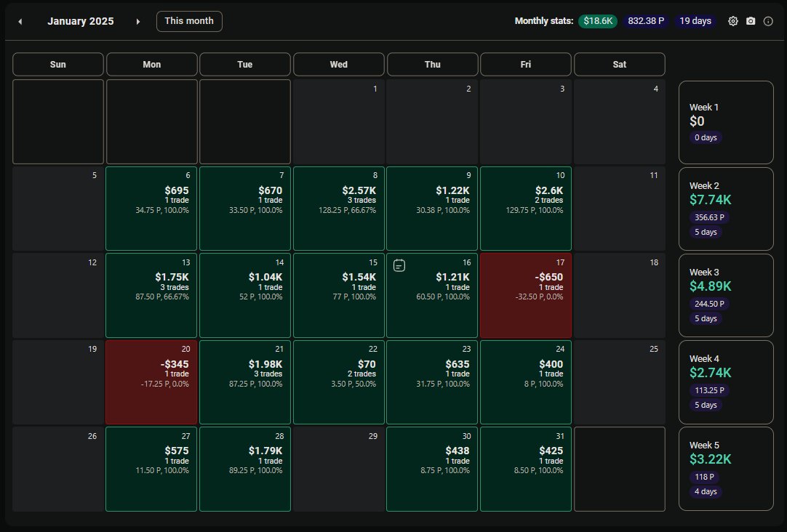The image size is (787, 532).
Task: Open the Week 2 summary card $7.74K
Action: click(726, 209)
